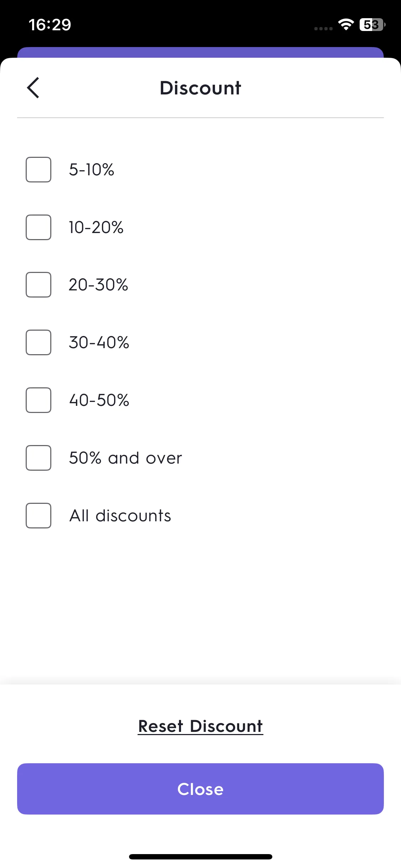Screen dimensions: 401x868
Task: Tap the battery indicator showing 53
Action: point(372,25)
